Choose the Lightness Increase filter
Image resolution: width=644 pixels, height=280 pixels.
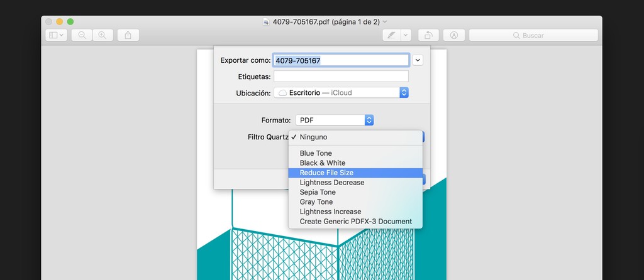pos(355,212)
